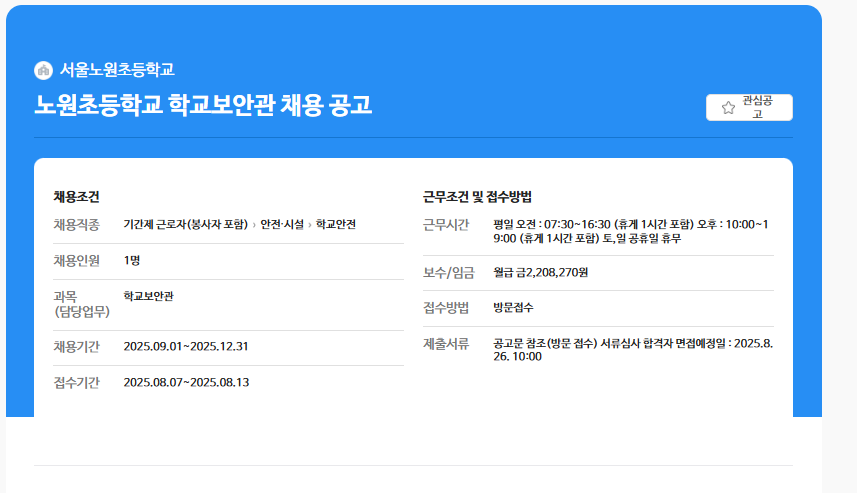Click the chevron just before 학교안전

[310, 225]
